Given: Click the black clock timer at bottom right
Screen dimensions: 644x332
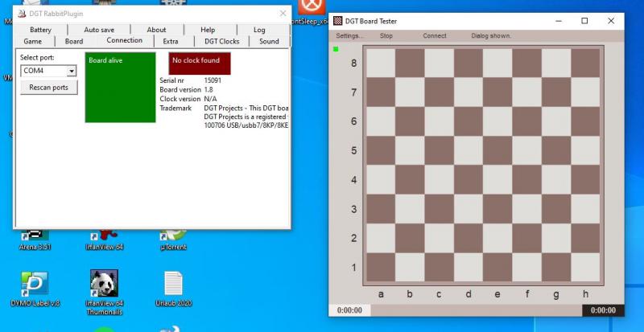Looking at the screenshot, I should click(x=602, y=310).
